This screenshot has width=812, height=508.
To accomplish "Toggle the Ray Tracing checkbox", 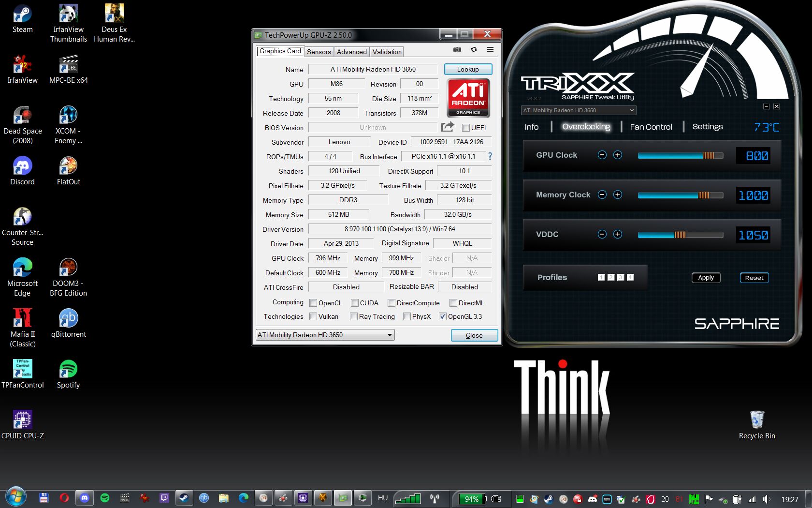I will click(354, 316).
